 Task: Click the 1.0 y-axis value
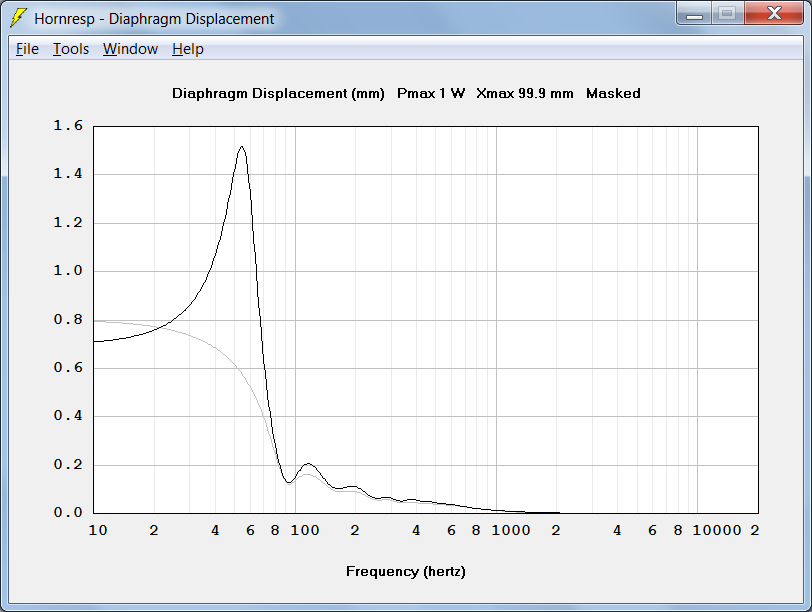68,270
